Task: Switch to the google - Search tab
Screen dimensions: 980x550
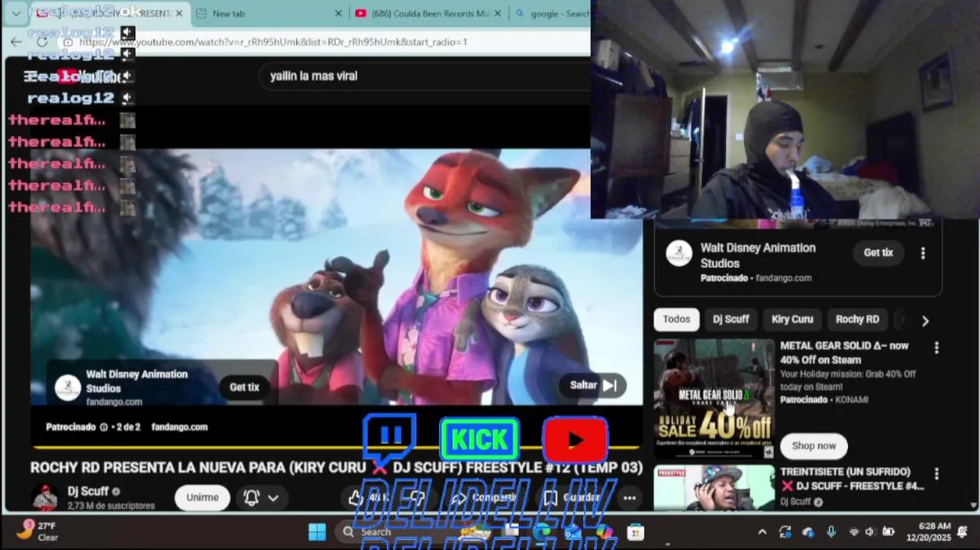Action: 551,14
